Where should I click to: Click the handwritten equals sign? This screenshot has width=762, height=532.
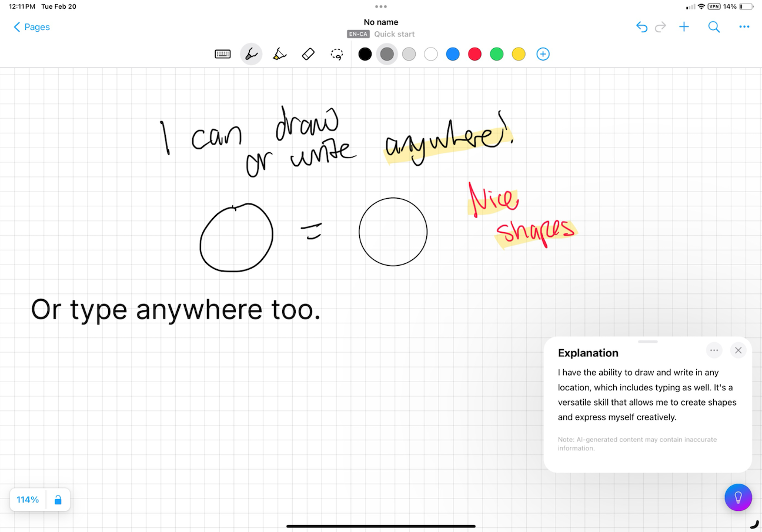[312, 232]
